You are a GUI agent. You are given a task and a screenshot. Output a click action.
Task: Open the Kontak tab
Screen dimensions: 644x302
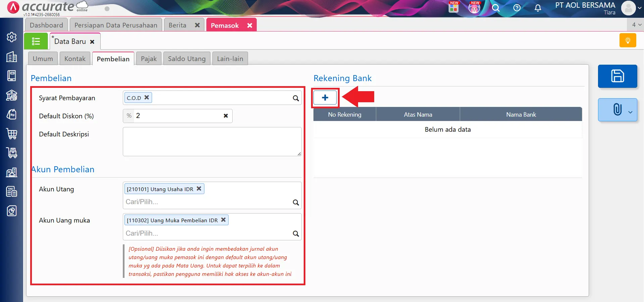75,59
